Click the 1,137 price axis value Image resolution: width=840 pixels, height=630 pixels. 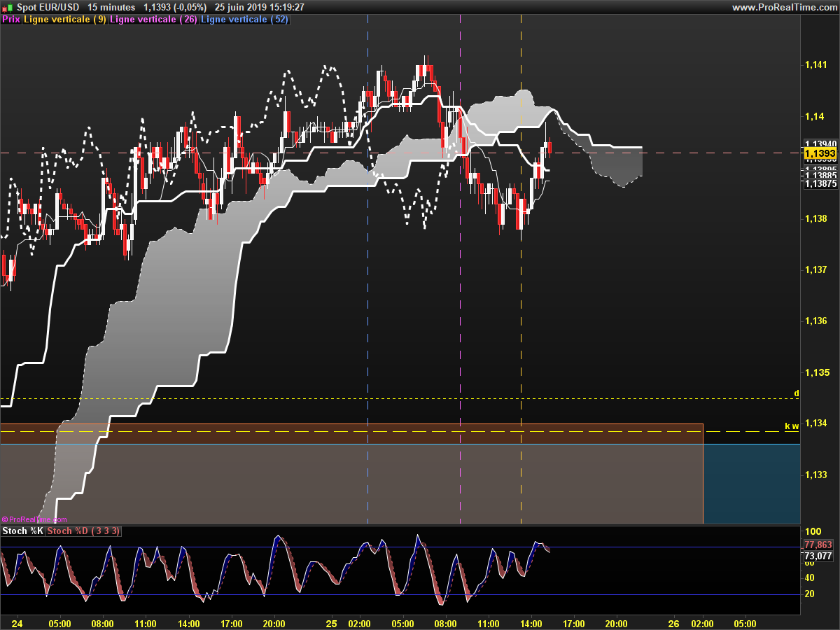(815, 269)
